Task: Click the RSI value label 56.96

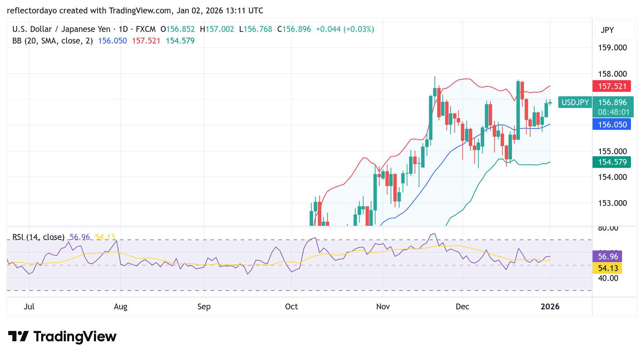Action: pos(607,256)
